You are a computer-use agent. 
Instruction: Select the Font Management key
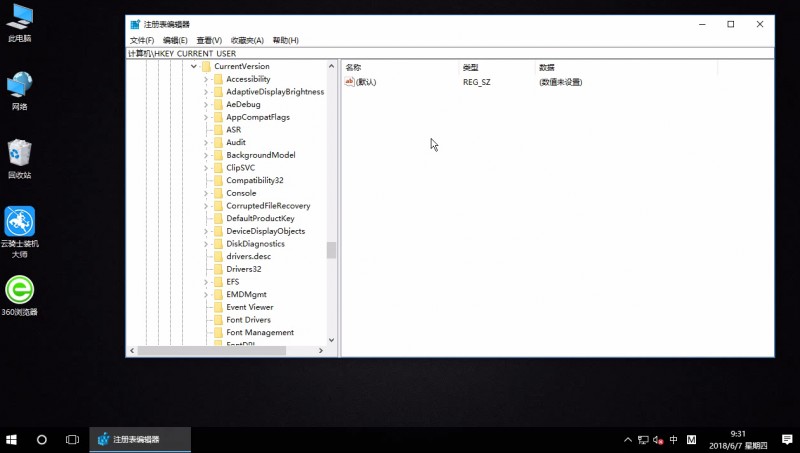[x=260, y=333]
